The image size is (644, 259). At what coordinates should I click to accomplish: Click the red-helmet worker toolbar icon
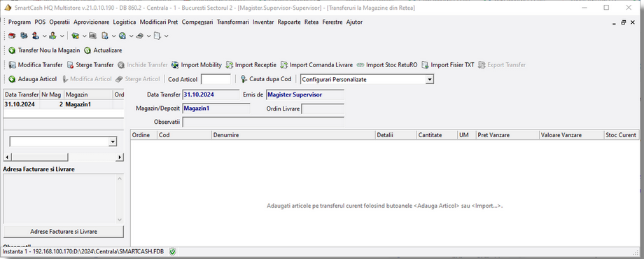pos(35,36)
